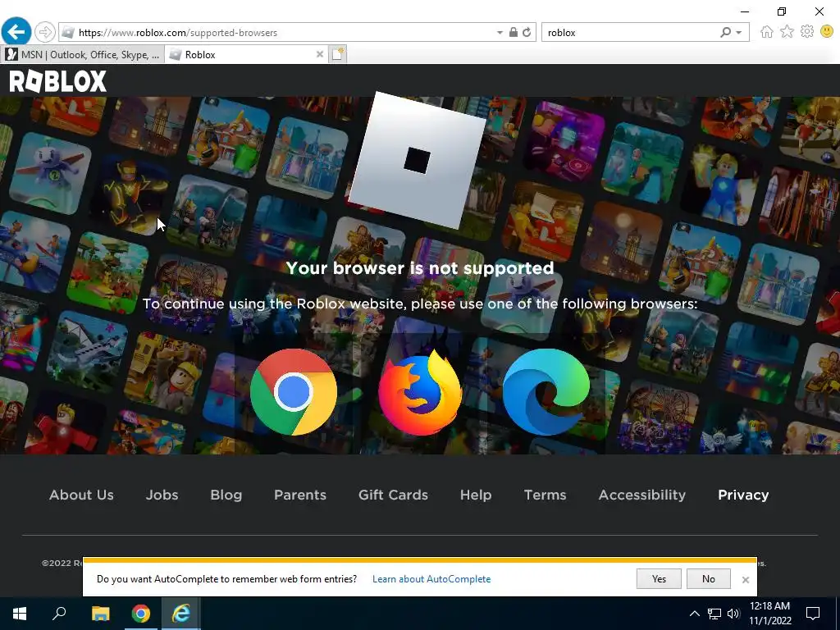840x630 pixels.
Task: Click the Roblox logo in the header
Action: tap(58, 81)
